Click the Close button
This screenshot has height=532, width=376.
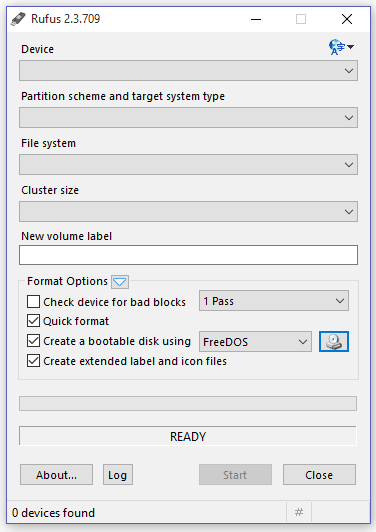tap(319, 475)
